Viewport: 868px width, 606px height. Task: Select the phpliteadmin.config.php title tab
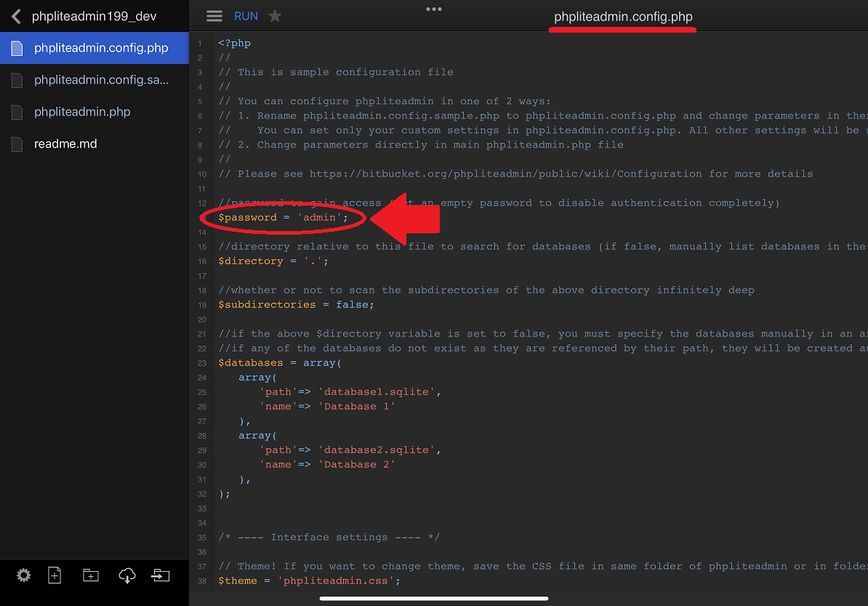[623, 17]
